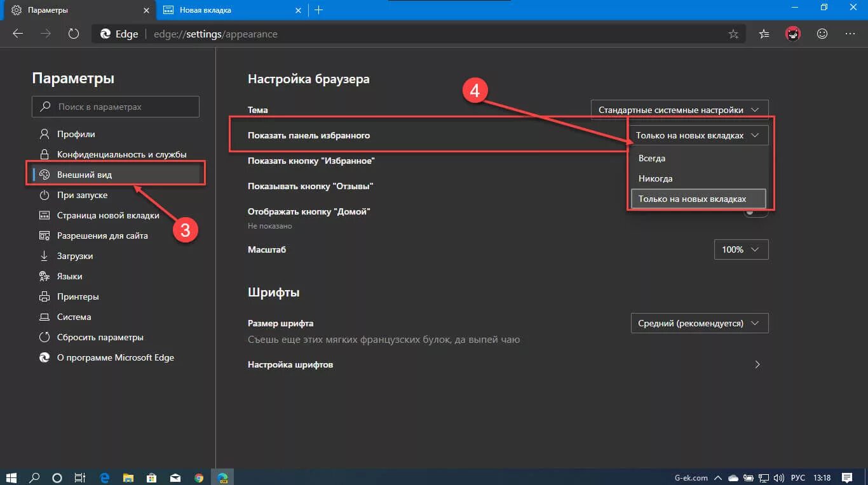The width and height of the screenshot is (868, 485).
Task: Switch input language РУС indicator
Action: 798,477
